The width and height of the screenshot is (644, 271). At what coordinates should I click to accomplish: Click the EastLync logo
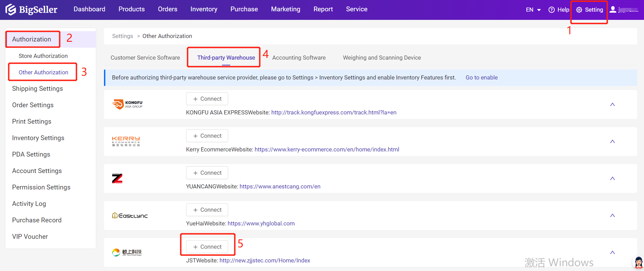(x=130, y=215)
